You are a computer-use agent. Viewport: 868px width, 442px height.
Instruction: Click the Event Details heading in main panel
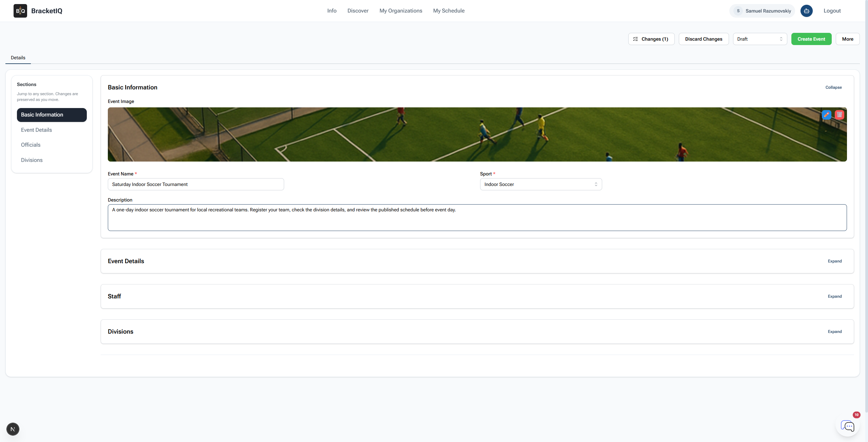click(126, 261)
